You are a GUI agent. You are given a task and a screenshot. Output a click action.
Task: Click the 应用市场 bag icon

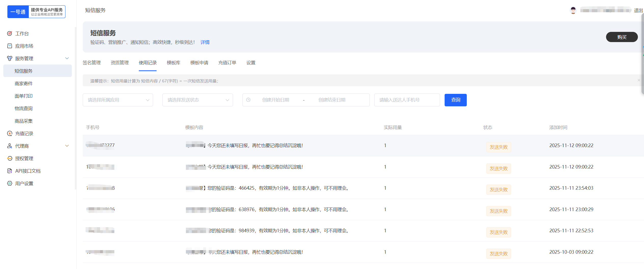point(10,46)
